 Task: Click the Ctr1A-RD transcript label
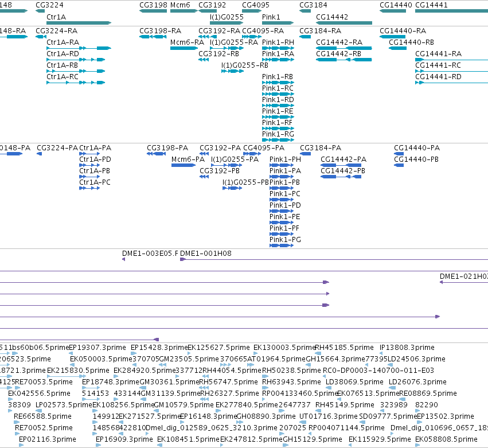point(63,54)
